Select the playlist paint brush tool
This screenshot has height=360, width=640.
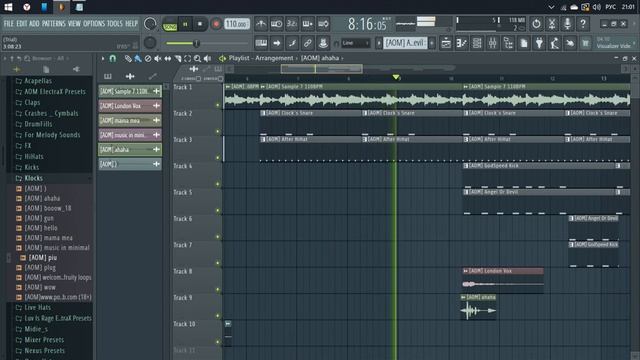click(x=138, y=59)
